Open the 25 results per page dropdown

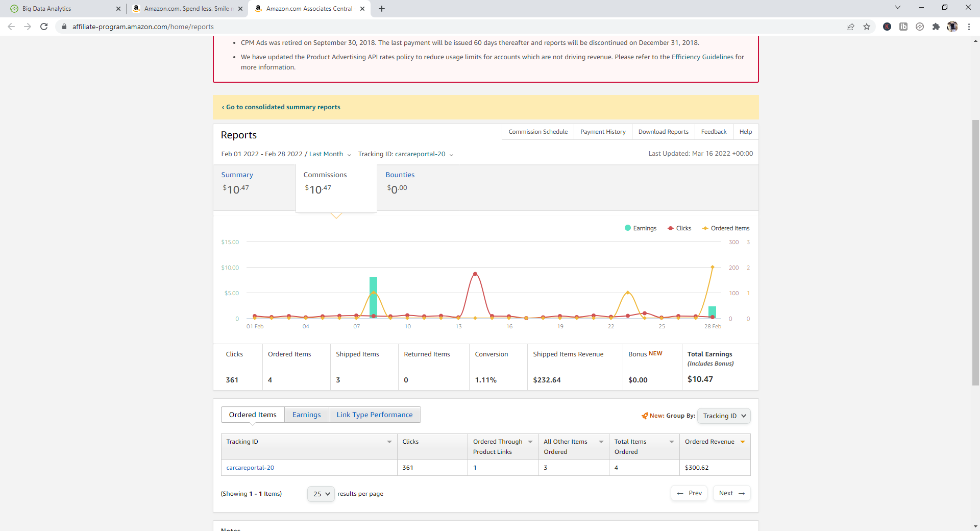pyautogui.click(x=321, y=494)
